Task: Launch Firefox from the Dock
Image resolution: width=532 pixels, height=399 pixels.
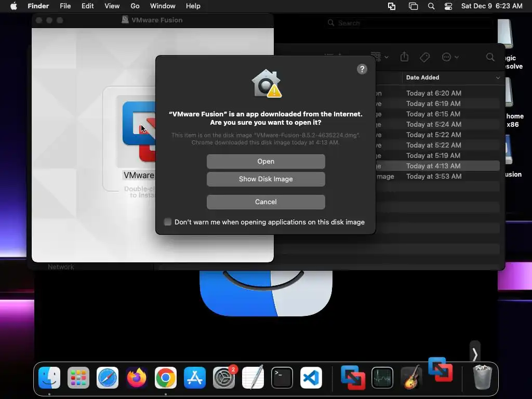Action: [137, 378]
